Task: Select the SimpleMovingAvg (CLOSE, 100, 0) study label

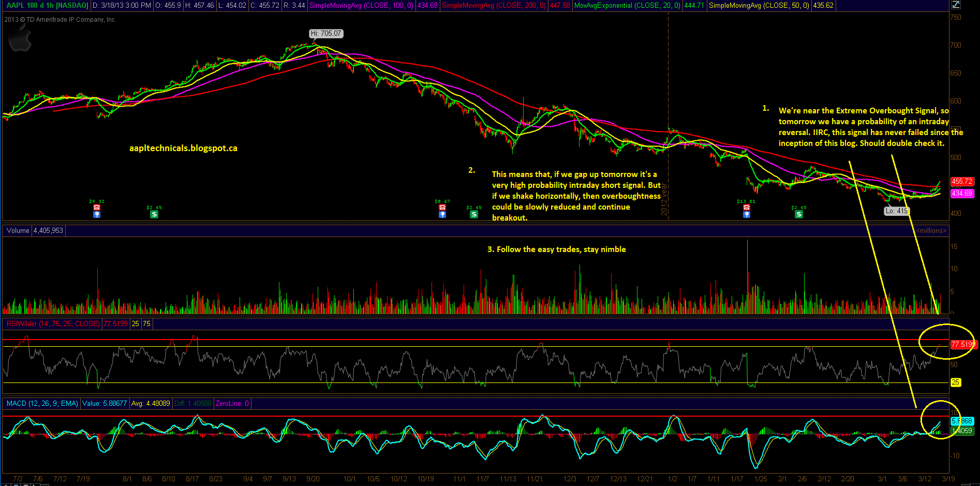Action: tap(361, 5)
